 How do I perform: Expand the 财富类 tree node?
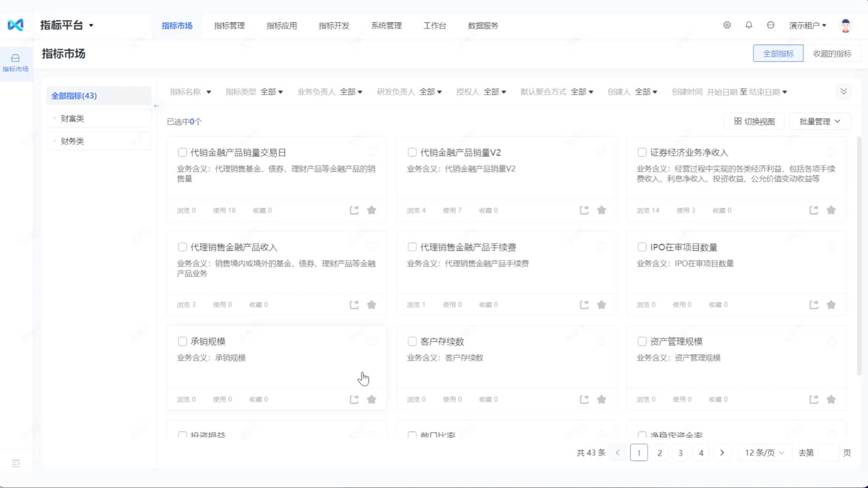point(54,118)
